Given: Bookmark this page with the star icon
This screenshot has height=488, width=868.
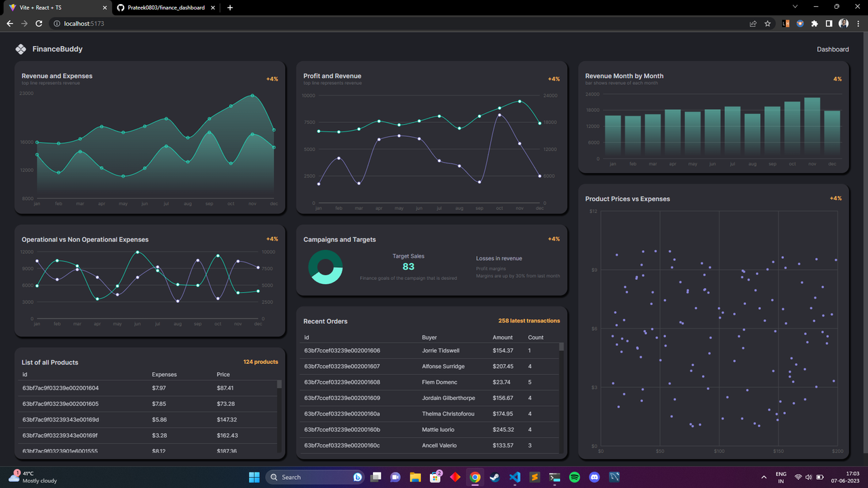Looking at the screenshot, I should coord(768,24).
